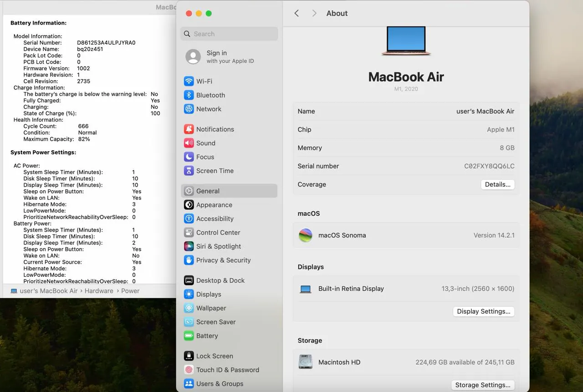The height and width of the screenshot is (392, 583).
Task: Select Desktop & Dock icon
Action: (x=189, y=280)
